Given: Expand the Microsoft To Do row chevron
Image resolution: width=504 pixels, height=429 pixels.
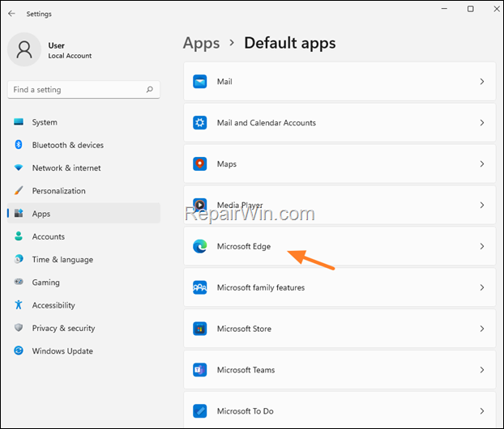Looking at the screenshot, I should 482,410.
